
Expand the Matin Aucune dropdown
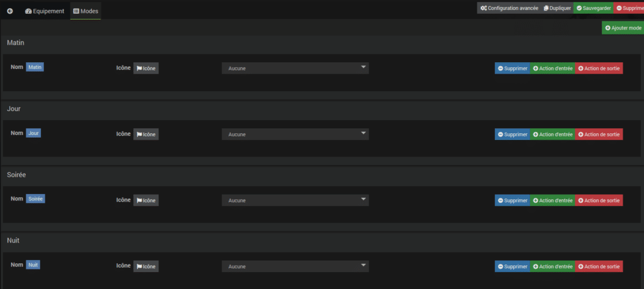coord(296,68)
